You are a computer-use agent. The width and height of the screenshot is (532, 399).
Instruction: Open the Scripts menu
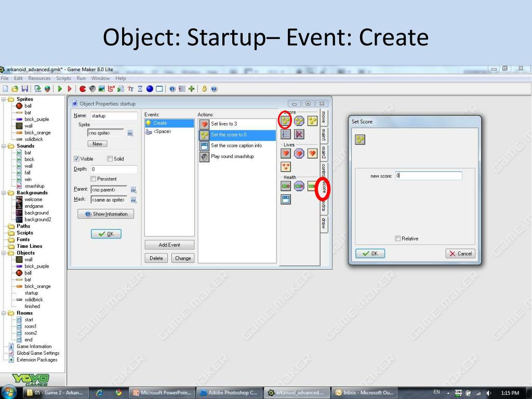(63, 78)
